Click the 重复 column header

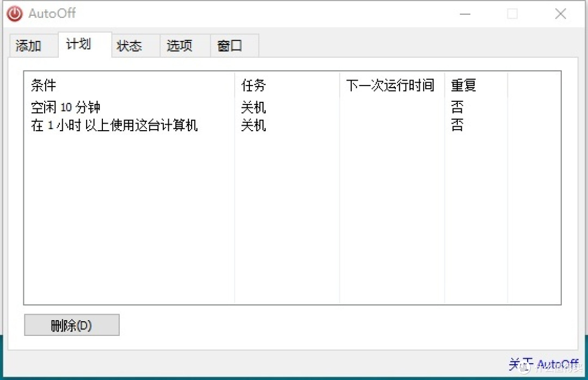coord(463,85)
